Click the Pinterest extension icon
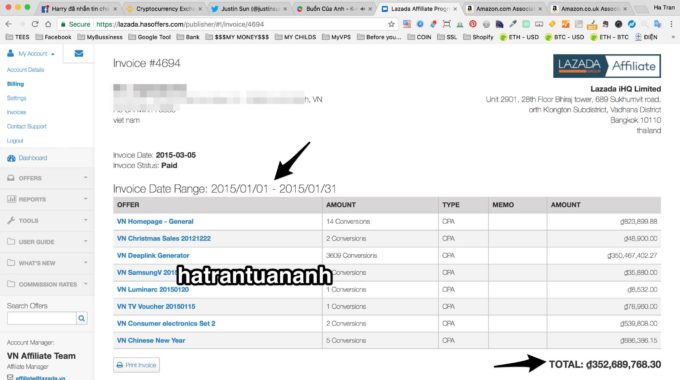This screenshot has height=380, width=680. (473, 24)
